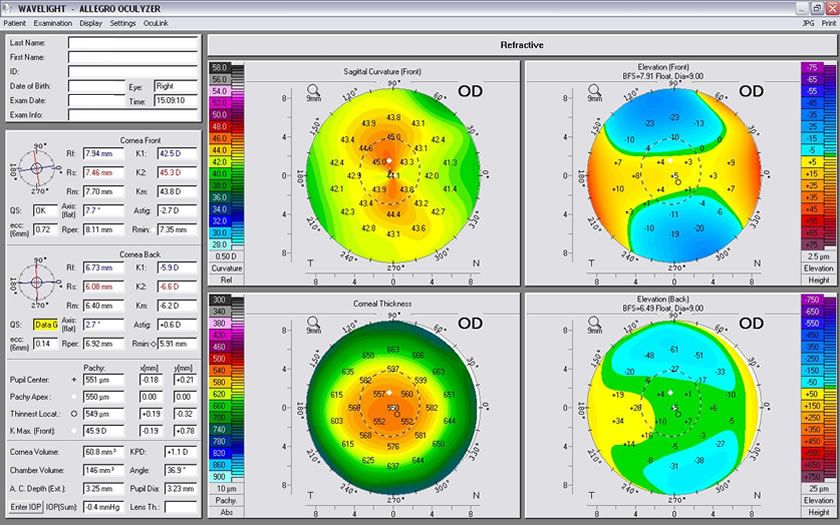Open the Examination menu

pos(53,22)
